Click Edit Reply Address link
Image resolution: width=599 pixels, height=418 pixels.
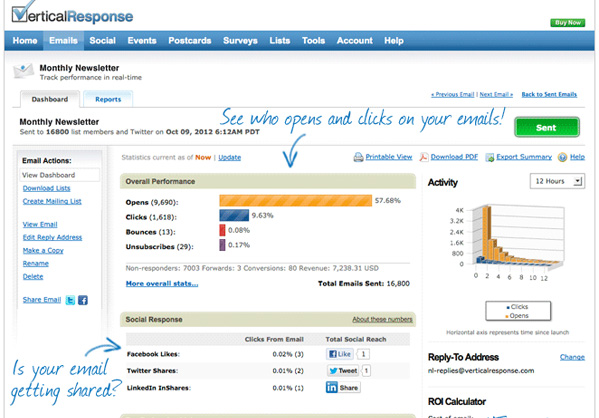pos(52,237)
